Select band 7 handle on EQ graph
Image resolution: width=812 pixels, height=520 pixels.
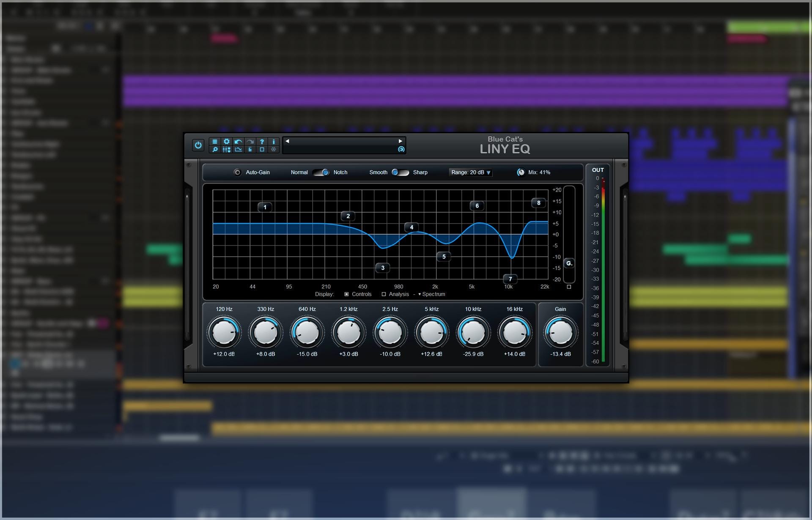[510, 279]
